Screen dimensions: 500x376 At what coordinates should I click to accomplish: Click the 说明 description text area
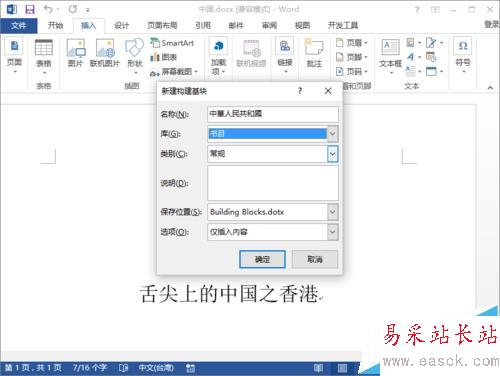pyautogui.click(x=273, y=183)
